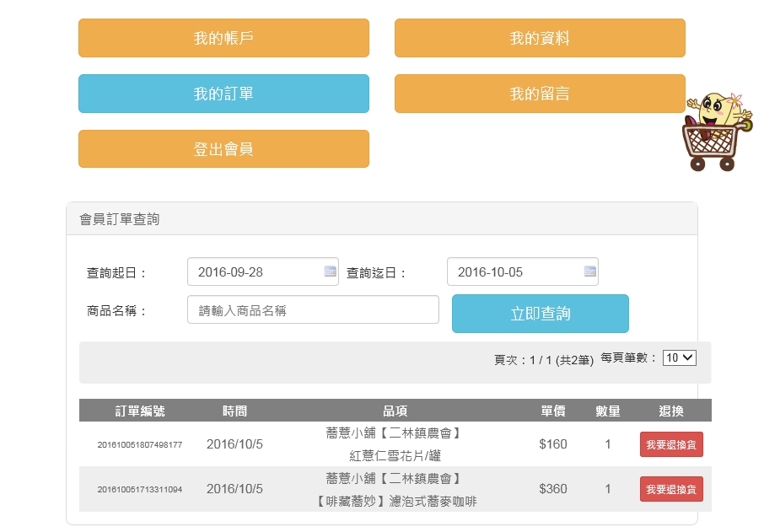
Task: Request return for the $160 order
Action: coord(671,444)
